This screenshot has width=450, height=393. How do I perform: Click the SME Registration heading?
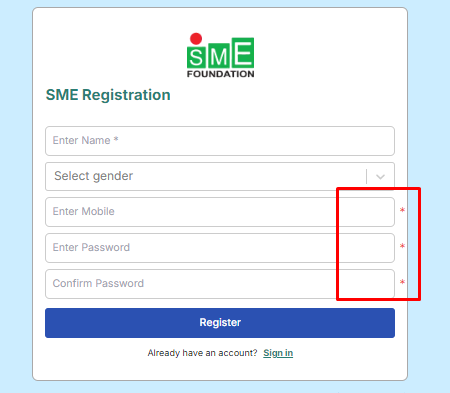coord(108,95)
